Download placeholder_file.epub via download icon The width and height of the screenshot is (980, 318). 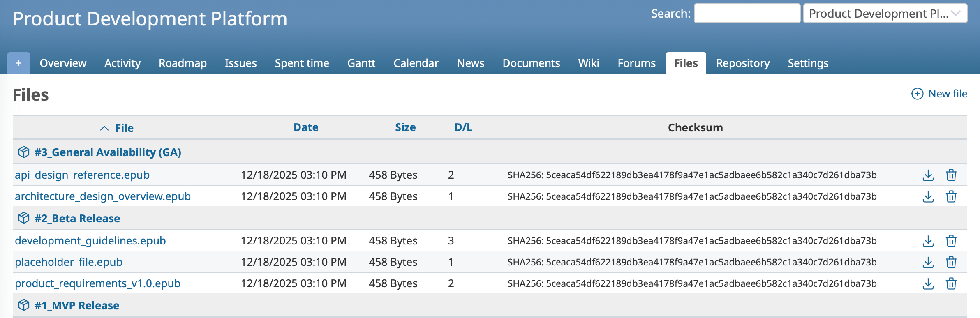point(928,262)
